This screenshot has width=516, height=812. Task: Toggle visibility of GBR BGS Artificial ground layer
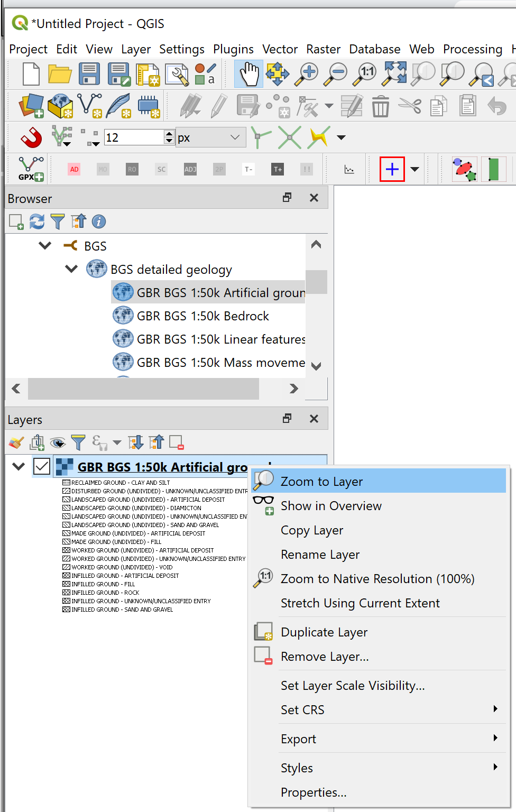coord(42,466)
